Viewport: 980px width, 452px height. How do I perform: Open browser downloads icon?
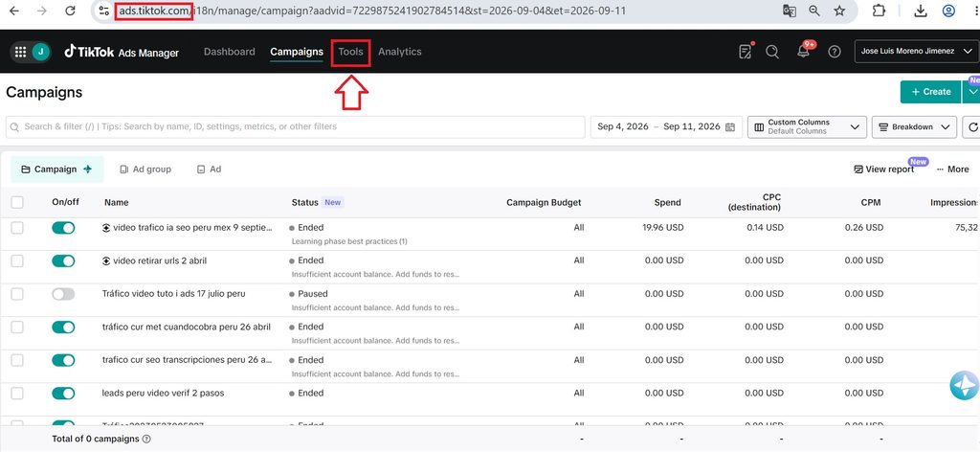(921, 11)
